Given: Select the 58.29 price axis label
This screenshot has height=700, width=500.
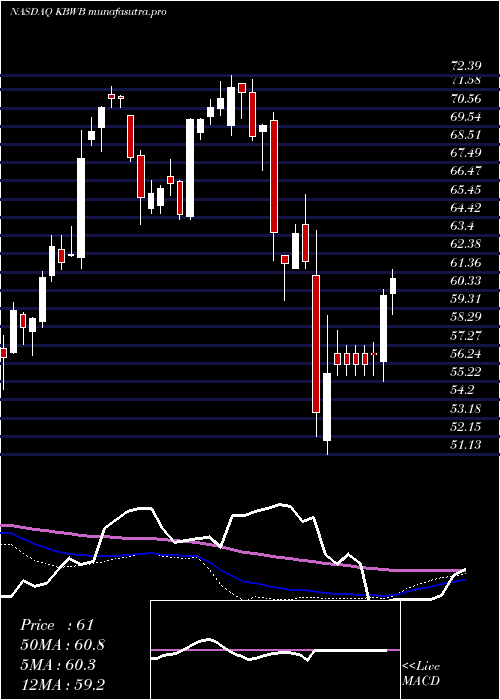Looking at the screenshot, I should 466,317.
